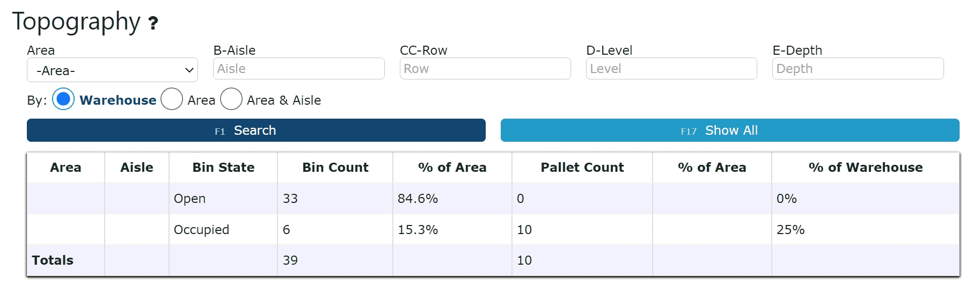Click the D-Level input box
This screenshot has width=980, height=291.
pyautogui.click(x=671, y=69)
